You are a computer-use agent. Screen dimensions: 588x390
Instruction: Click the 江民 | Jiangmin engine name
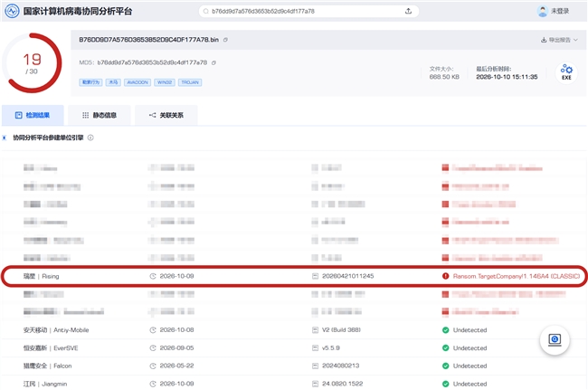tap(45, 384)
